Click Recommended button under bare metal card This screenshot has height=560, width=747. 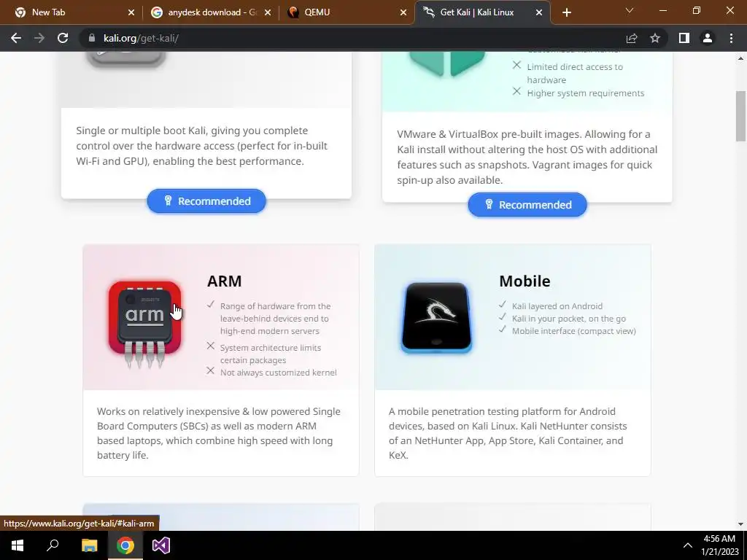[x=206, y=201]
